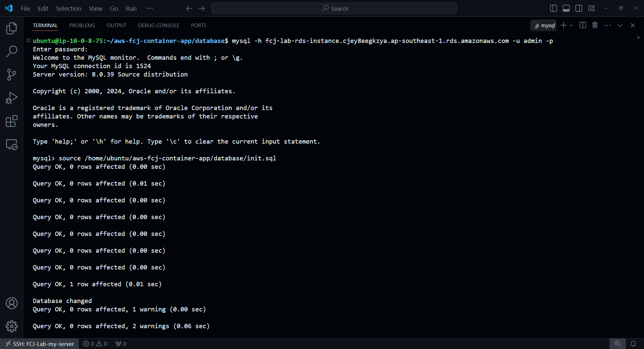Click the zoom status bar icon
This screenshot has width=644, height=349.
(618, 344)
